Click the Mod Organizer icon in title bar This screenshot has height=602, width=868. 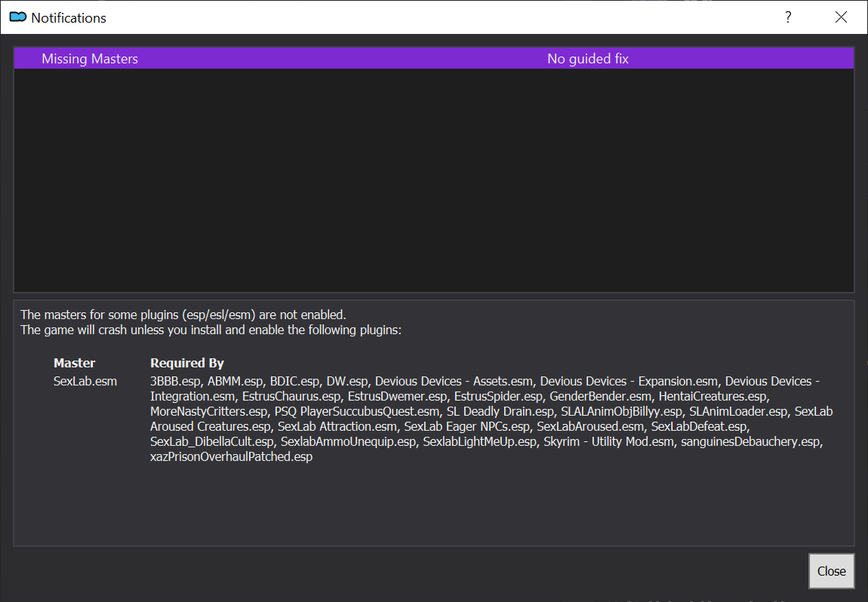(x=17, y=17)
